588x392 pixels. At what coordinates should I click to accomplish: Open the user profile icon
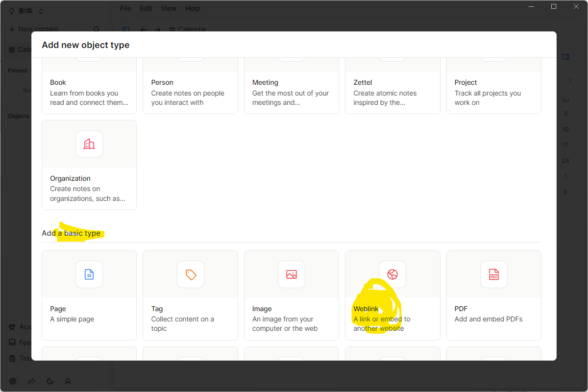[x=68, y=381]
